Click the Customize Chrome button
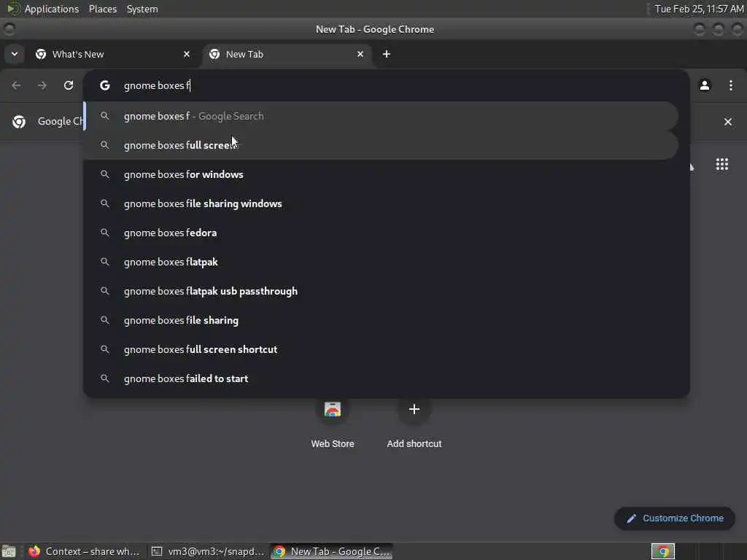Image resolution: width=747 pixels, height=560 pixels. (x=675, y=518)
